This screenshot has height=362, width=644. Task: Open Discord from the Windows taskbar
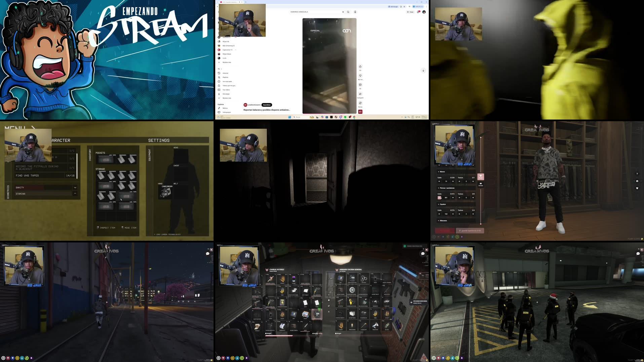pos(341,117)
